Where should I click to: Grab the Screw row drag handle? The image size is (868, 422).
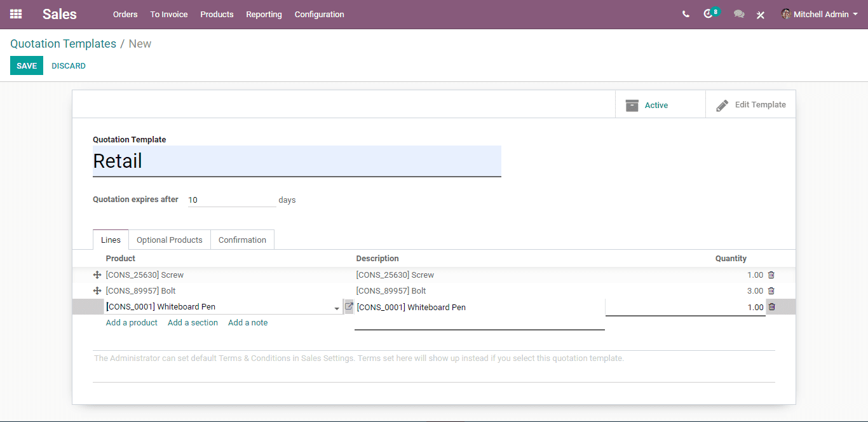97,275
